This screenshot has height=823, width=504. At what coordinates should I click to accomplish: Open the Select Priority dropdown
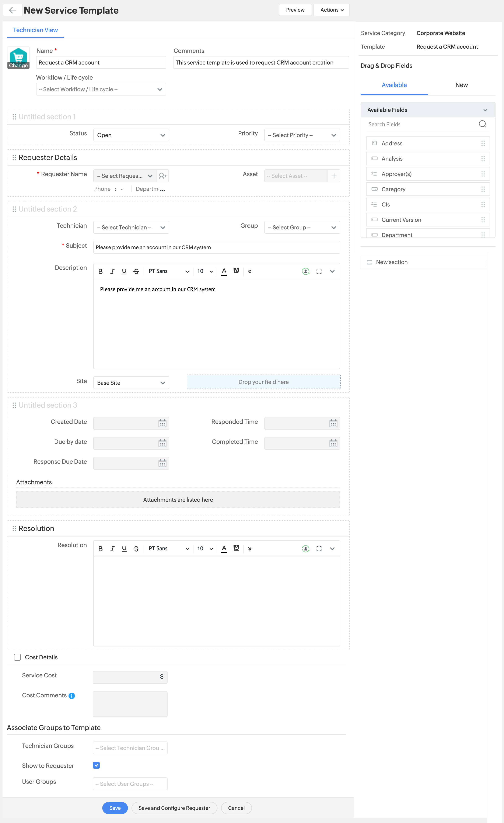[302, 135]
